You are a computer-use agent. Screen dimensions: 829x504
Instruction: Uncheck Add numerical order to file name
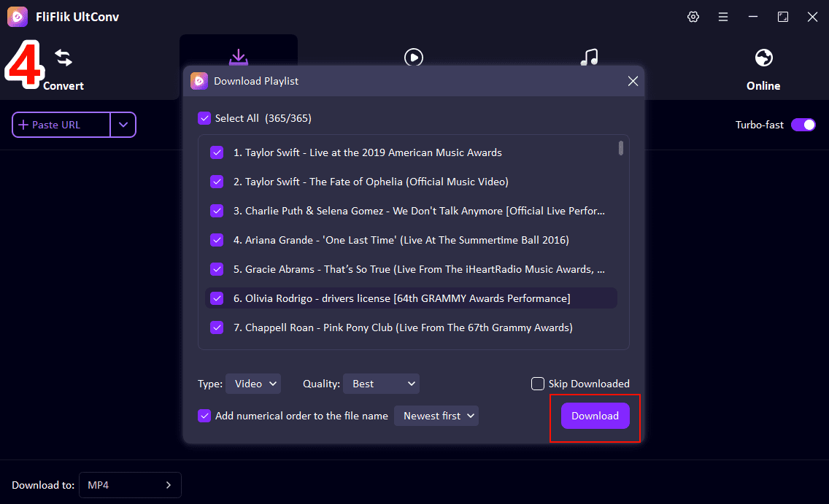(x=204, y=416)
